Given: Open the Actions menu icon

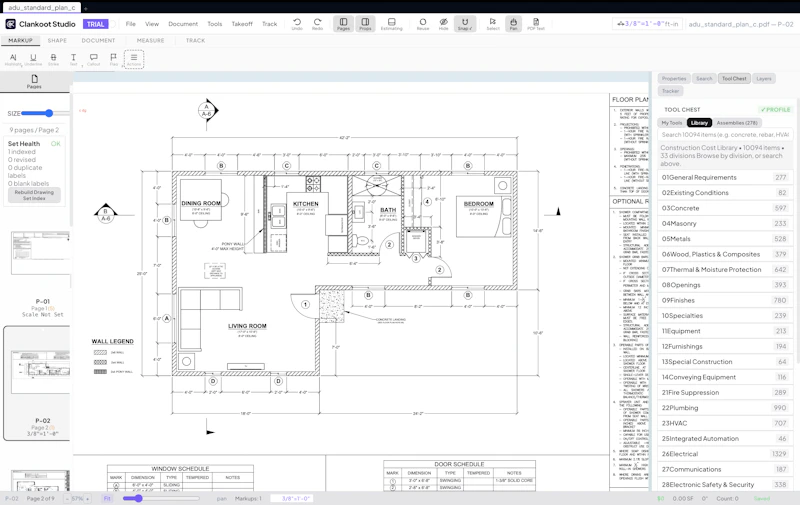Looking at the screenshot, I should [134, 59].
